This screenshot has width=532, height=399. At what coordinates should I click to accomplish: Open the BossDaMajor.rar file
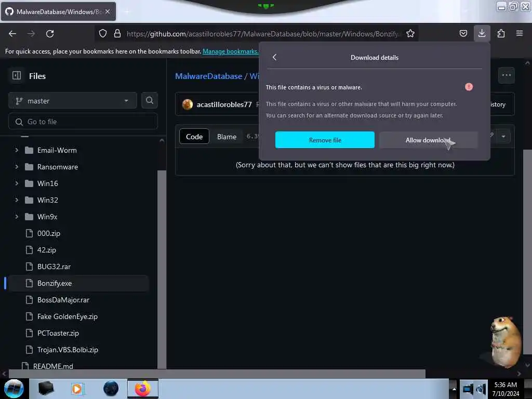click(x=63, y=300)
